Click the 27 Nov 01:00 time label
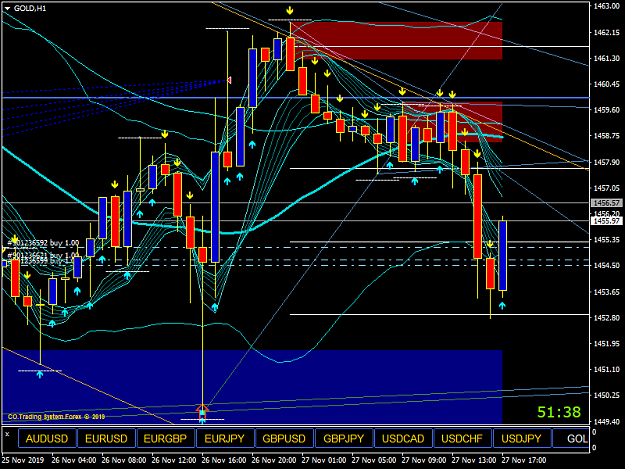Image resolution: width=625 pixels, height=469 pixels. pyautogui.click(x=324, y=460)
